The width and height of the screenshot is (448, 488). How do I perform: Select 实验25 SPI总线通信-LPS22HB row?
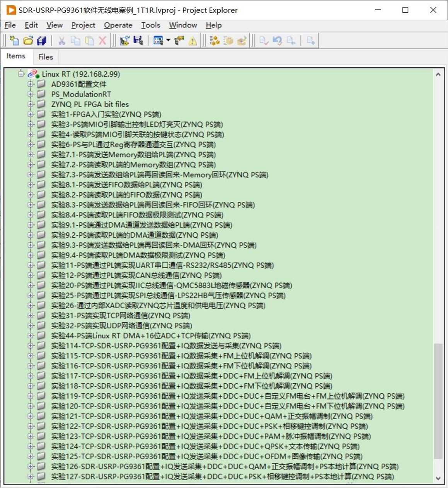point(169,295)
